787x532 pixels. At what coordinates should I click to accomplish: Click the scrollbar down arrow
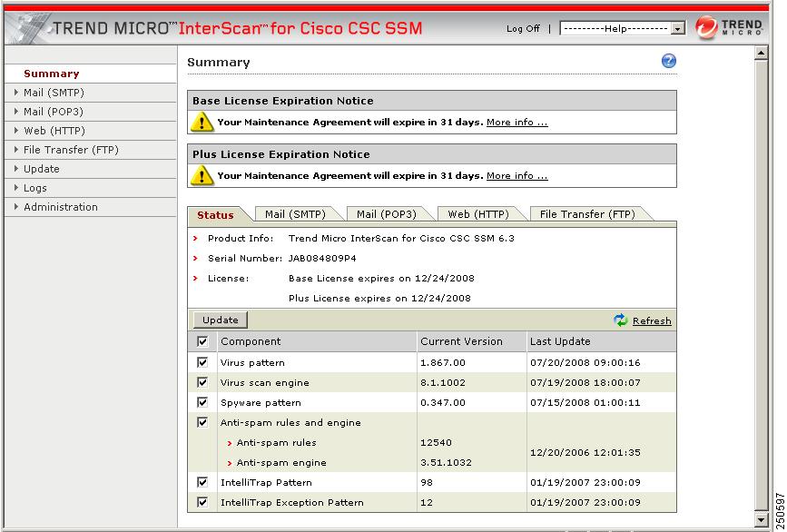pyautogui.click(x=761, y=520)
